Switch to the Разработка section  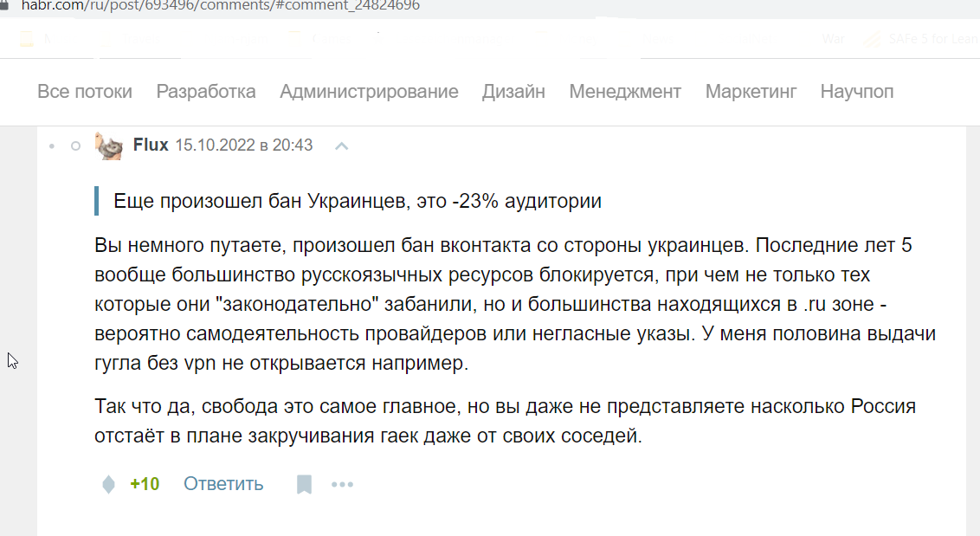click(x=206, y=91)
